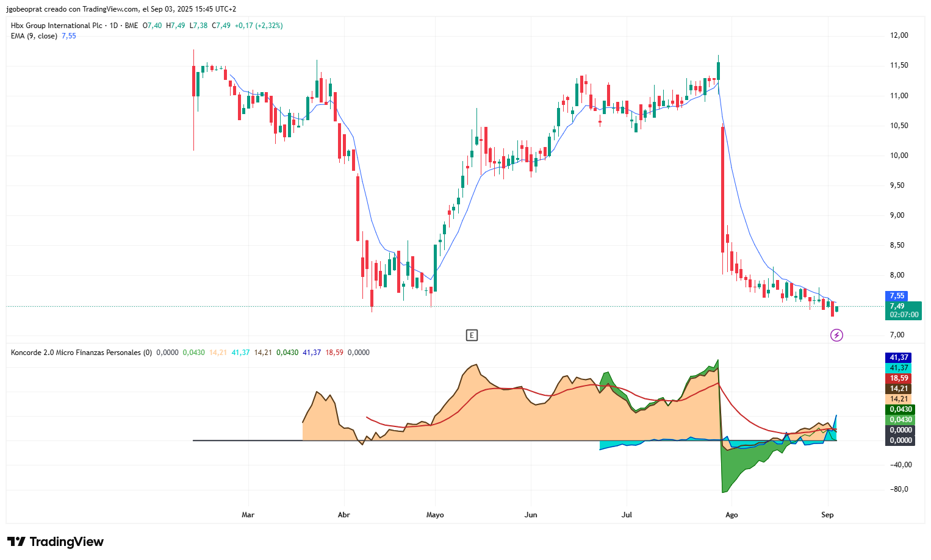Viewport: 931px width, 560px height.
Task: Click the green 7,49 current price label
Action: point(904,311)
